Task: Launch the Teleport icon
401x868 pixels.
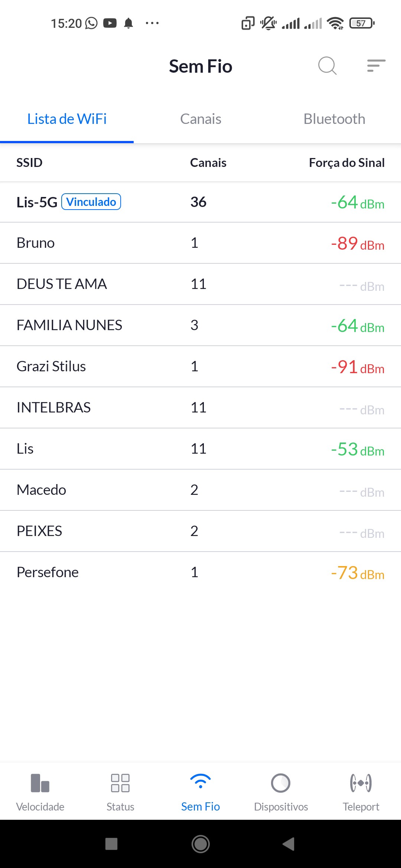Action: click(x=361, y=783)
